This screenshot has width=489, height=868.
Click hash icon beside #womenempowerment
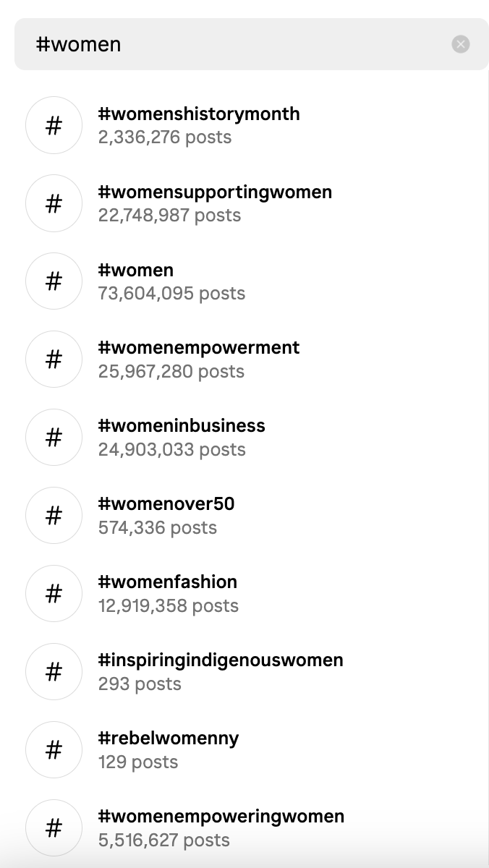pyautogui.click(x=54, y=359)
